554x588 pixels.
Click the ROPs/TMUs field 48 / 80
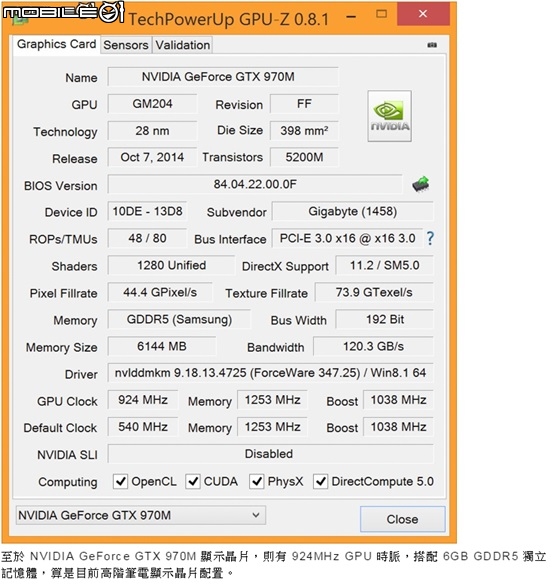click(147, 238)
